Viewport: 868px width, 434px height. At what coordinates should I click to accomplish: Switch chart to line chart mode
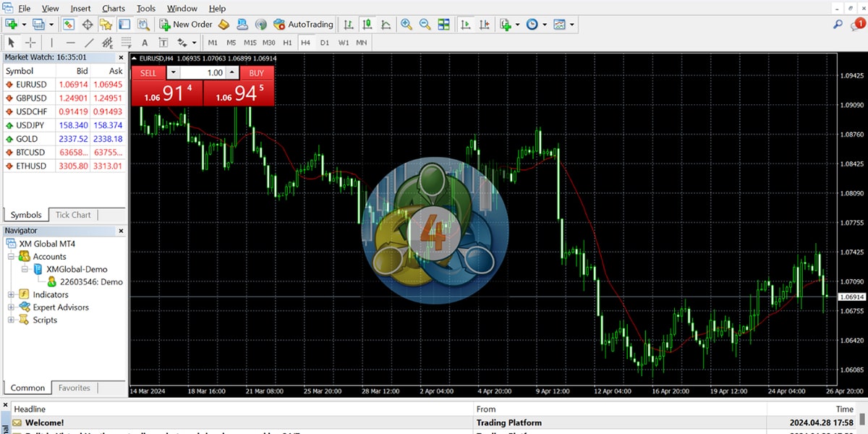(386, 24)
